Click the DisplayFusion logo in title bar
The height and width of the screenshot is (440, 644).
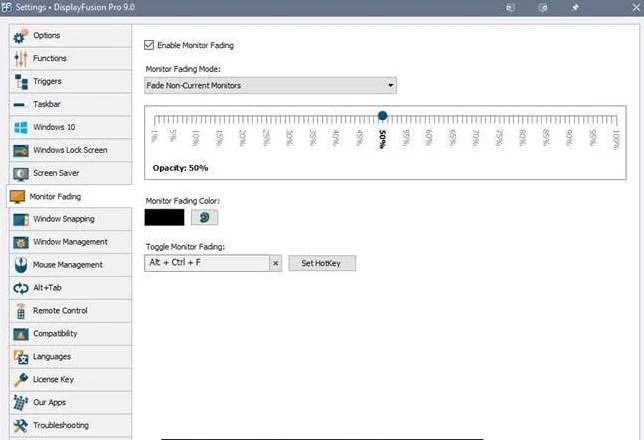point(7,7)
